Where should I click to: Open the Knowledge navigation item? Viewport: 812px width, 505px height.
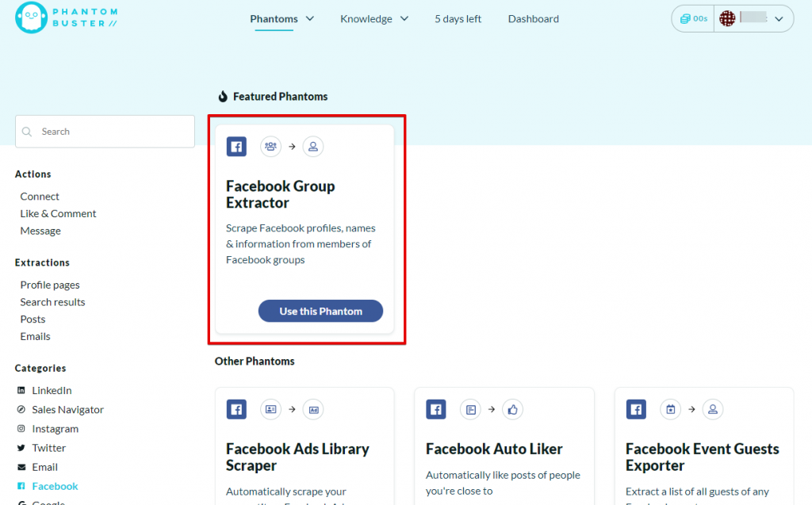366,19
